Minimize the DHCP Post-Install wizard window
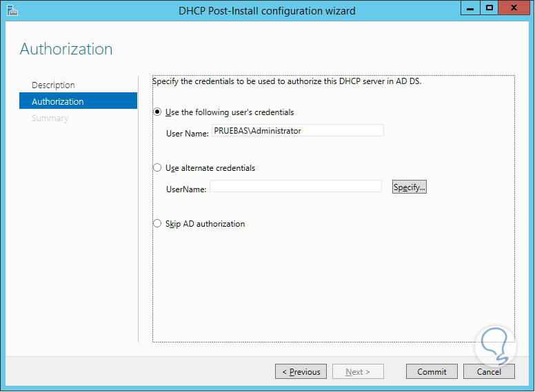The width and height of the screenshot is (535, 392). coord(470,8)
